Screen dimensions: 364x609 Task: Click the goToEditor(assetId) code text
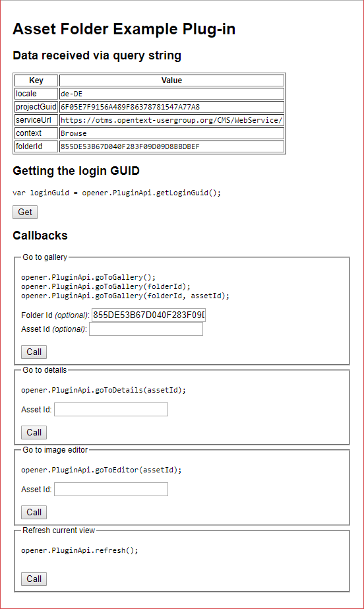click(x=102, y=470)
